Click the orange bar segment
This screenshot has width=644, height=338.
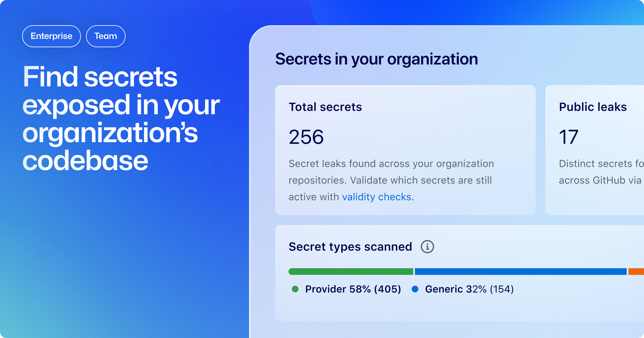point(636,271)
